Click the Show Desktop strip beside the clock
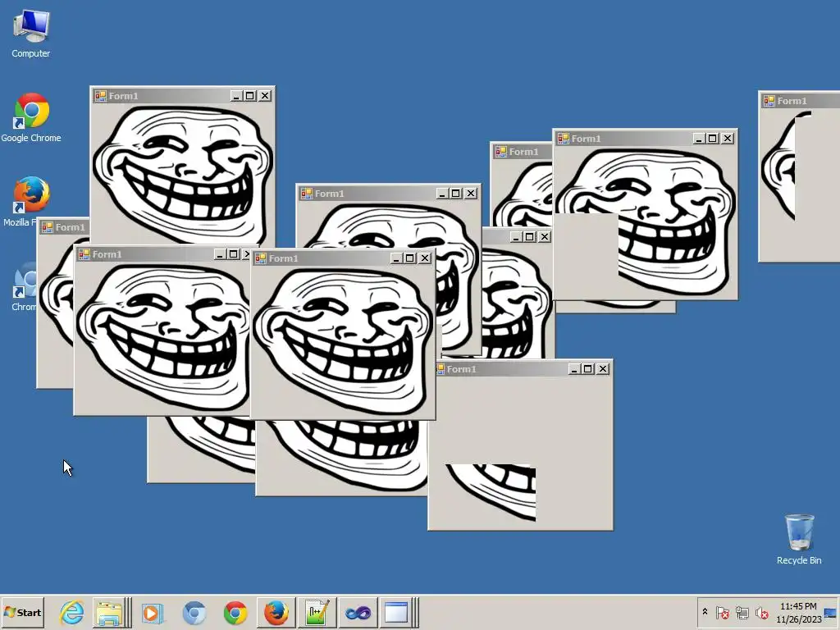Viewport: 840px width, 630px height. pos(831,612)
